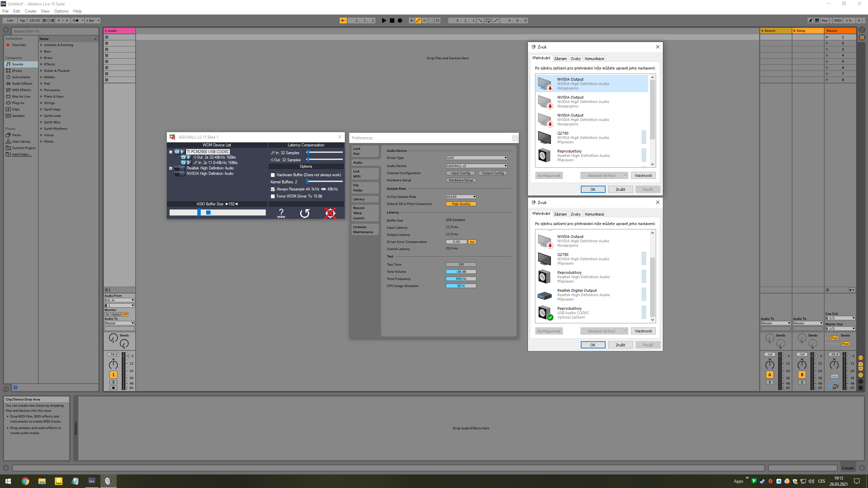
Task: Open Chrome from the Windows taskbar
Action: click(x=25, y=481)
